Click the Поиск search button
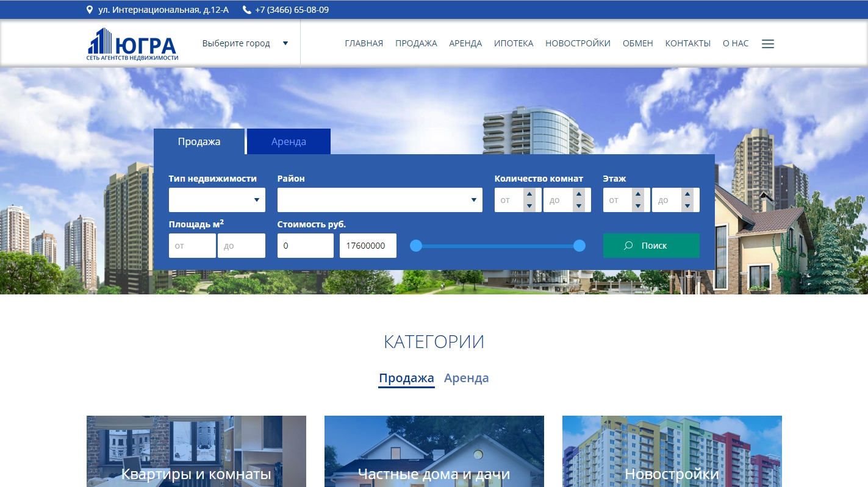868x487 pixels. coord(651,246)
